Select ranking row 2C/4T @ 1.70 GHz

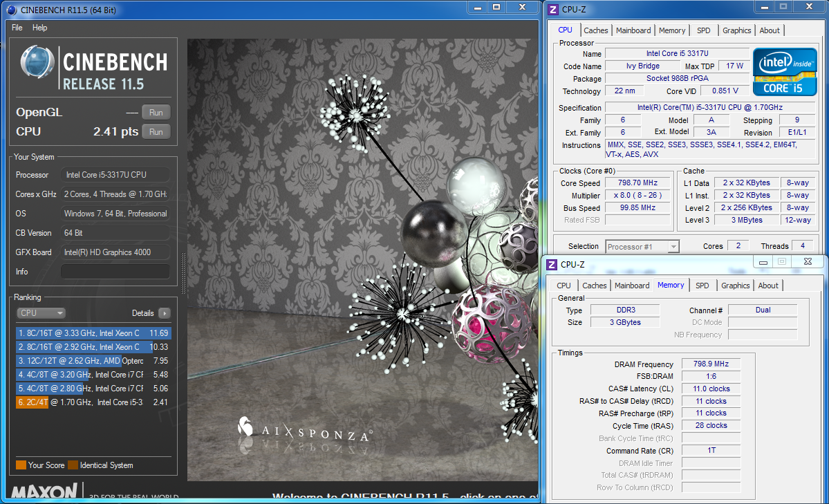pyautogui.click(x=93, y=402)
